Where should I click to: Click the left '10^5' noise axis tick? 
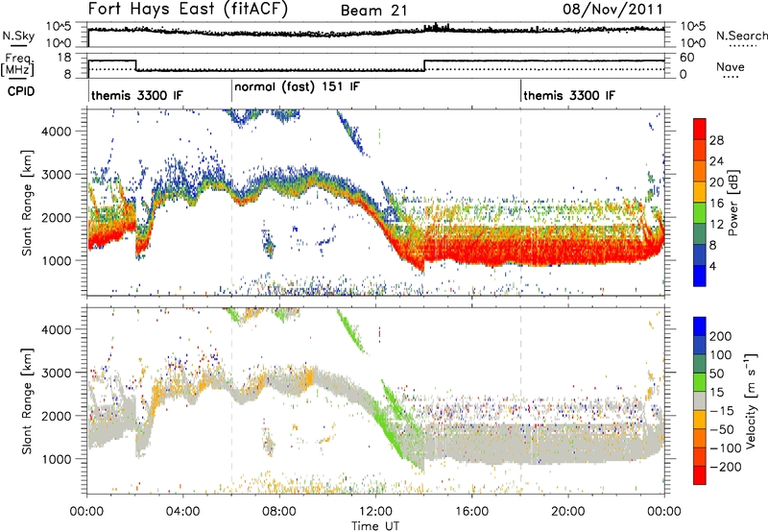[x=59, y=27]
